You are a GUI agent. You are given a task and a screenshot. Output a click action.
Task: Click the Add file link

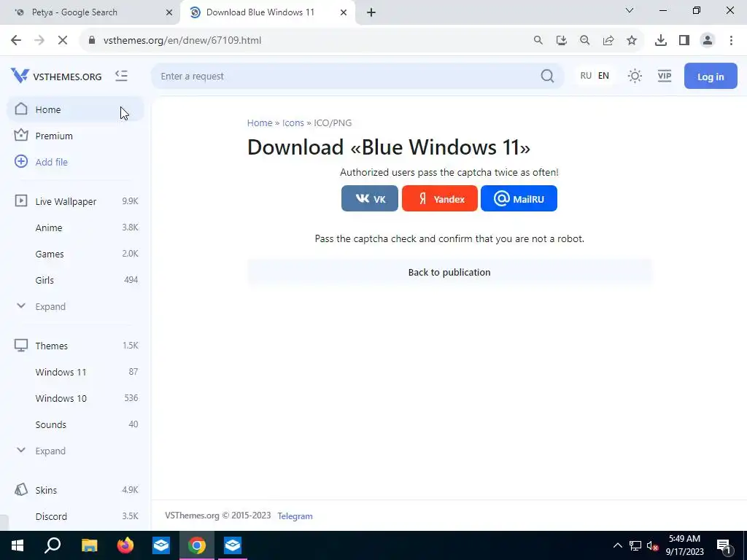[x=52, y=162]
